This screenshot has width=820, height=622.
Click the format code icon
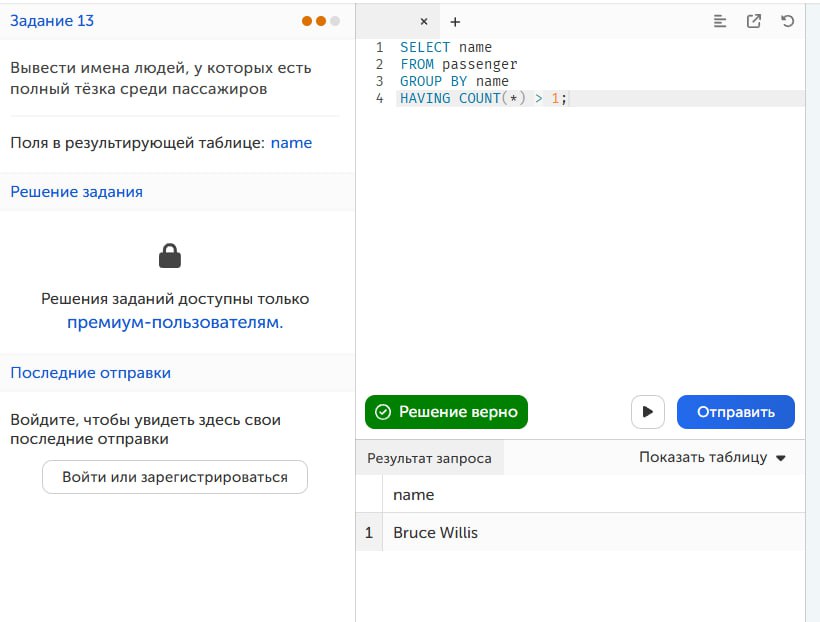(720, 21)
